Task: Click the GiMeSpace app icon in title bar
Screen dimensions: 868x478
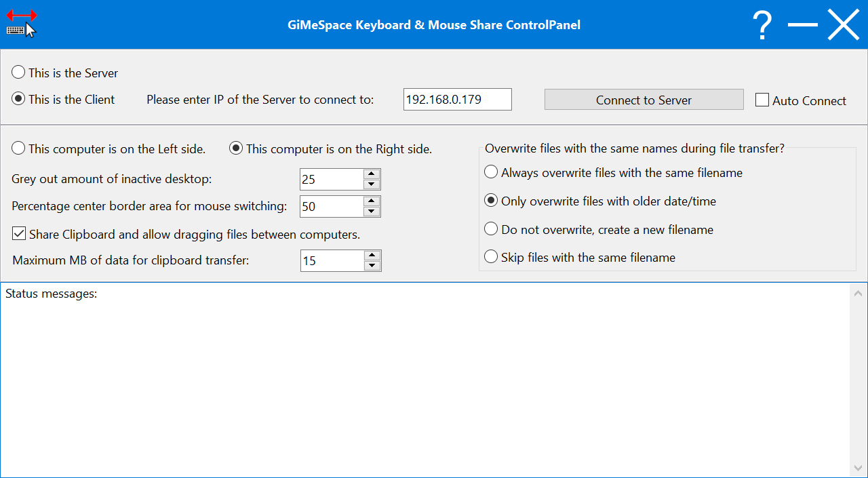Action: pos(21,24)
